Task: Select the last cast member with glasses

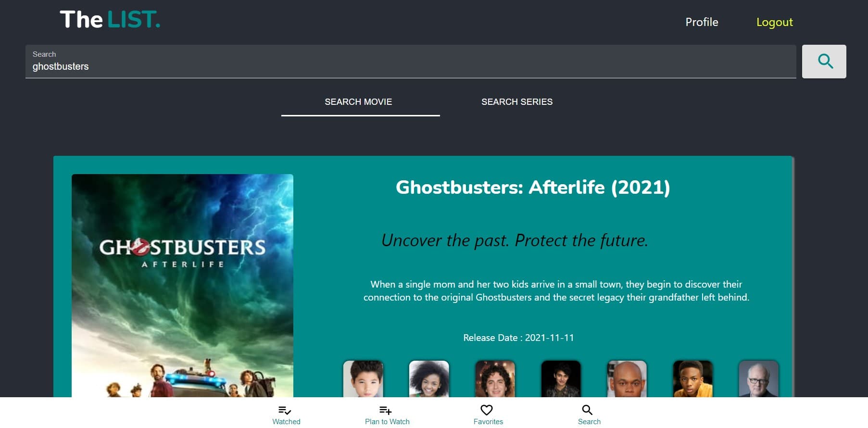Action: coord(758,379)
